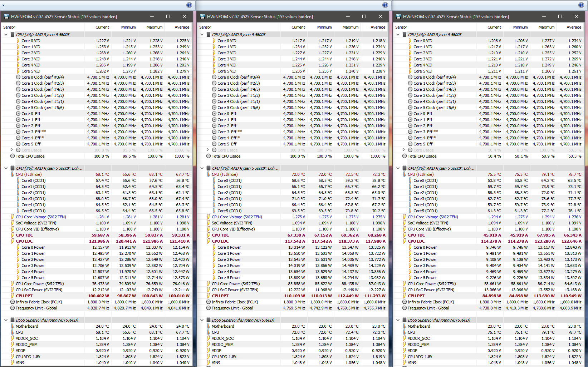Click the clock icon beside Core 2 Clock in right window

410,89
